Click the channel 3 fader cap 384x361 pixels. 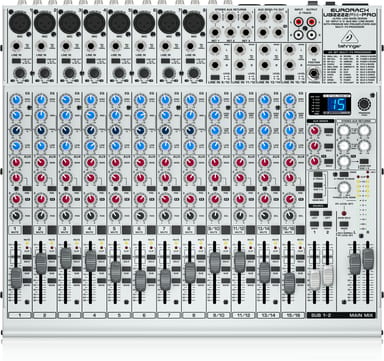point(66,258)
